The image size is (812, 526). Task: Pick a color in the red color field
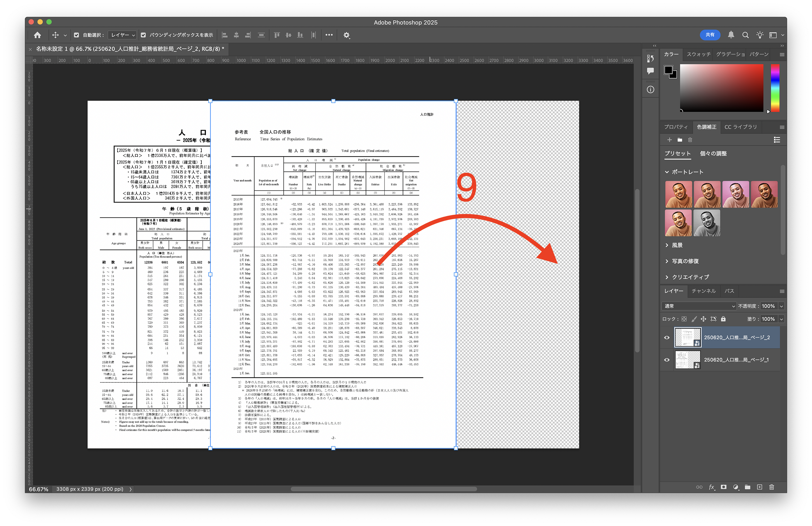721,88
